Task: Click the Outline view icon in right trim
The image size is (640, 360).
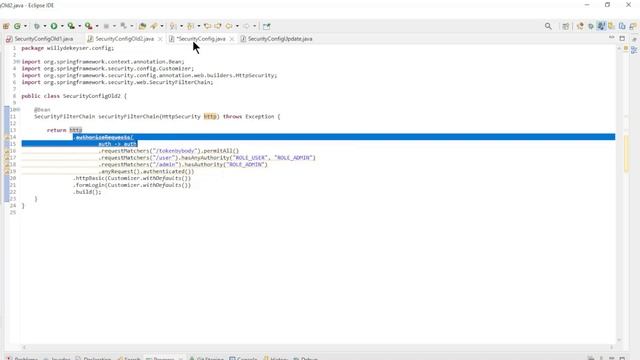Action: click(x=634, y=50)
